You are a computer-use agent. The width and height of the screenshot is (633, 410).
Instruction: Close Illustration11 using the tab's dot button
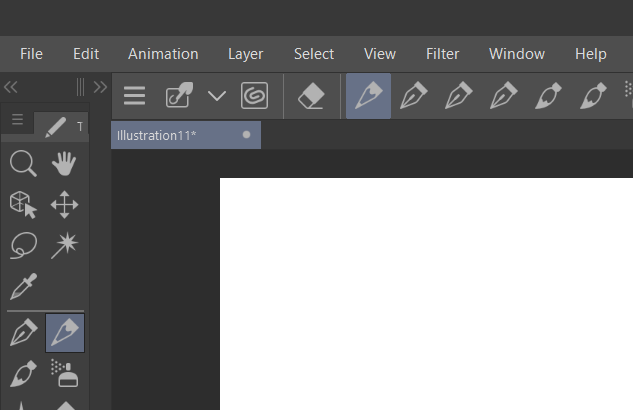pos(246,135)
